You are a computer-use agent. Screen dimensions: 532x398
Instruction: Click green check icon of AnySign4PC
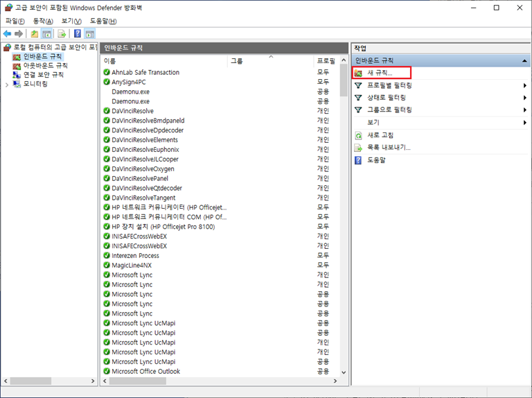107,82
